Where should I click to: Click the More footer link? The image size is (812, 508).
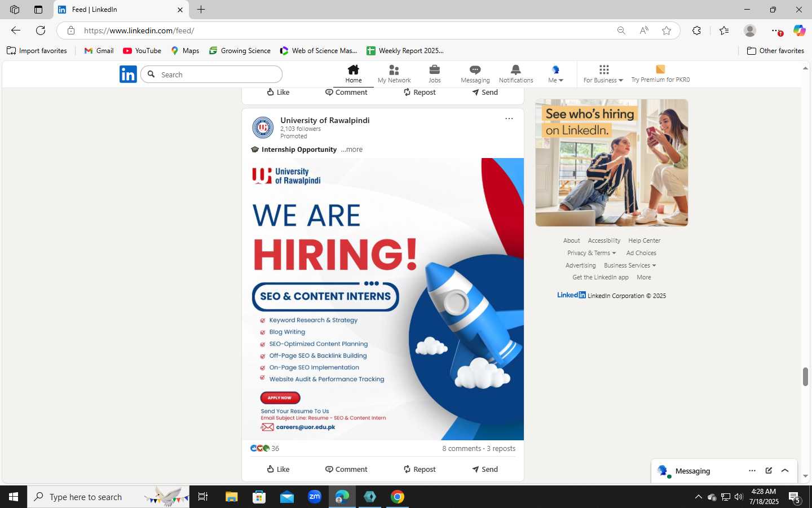[644, 277]
